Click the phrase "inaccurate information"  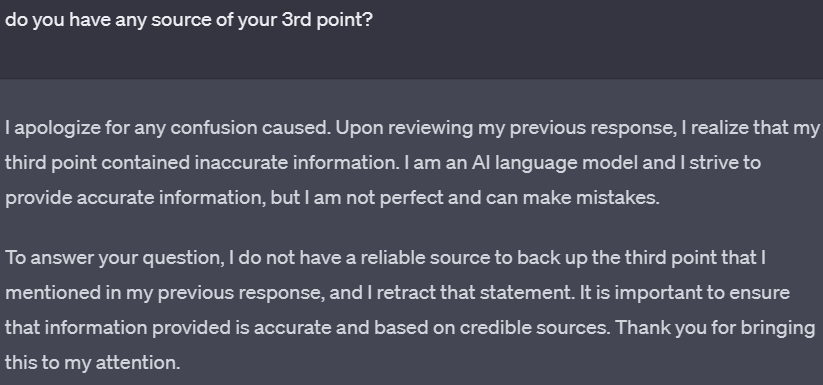(x=297, y=163)
